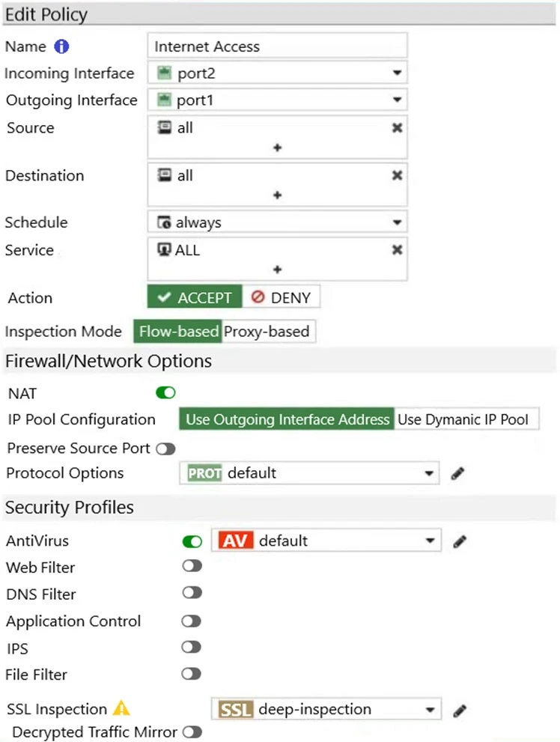Click the Name field 'Internet Access'
560x742 pixels.
(x=277, y=46)
